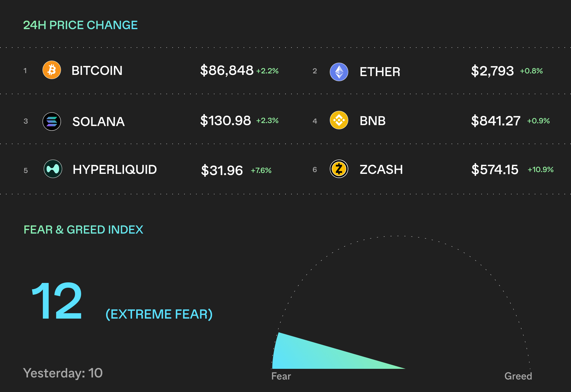Screen dimensions: 571x392
Task: Select the Solana logo icon
Action: tap(52, 122)
